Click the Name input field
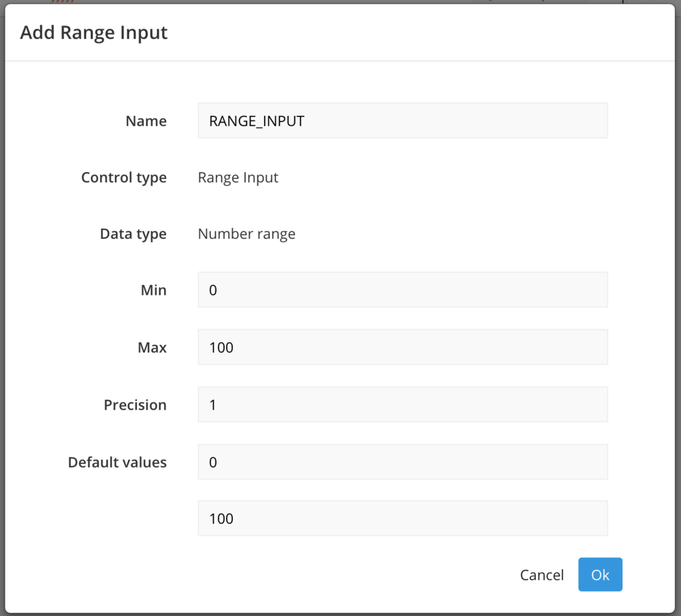This screenshot has width=681, height=616. 402,120
